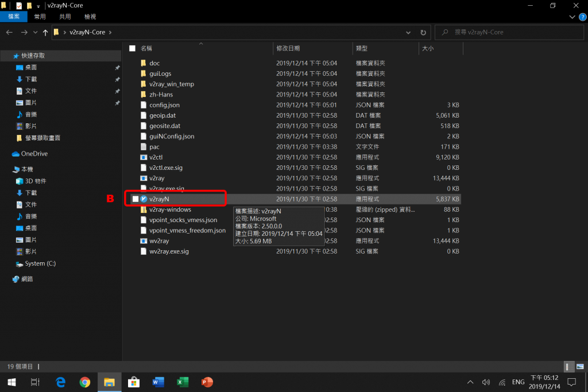The image size is (588, 392).
Task: Select the v2ctl.exe.sig file
Action: [166, 168]
